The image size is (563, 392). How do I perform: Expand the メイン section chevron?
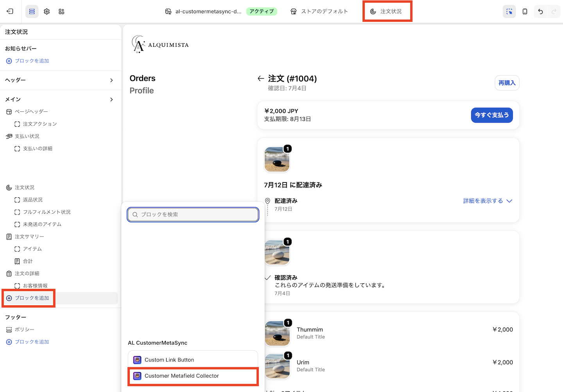[x=111, y=99]
